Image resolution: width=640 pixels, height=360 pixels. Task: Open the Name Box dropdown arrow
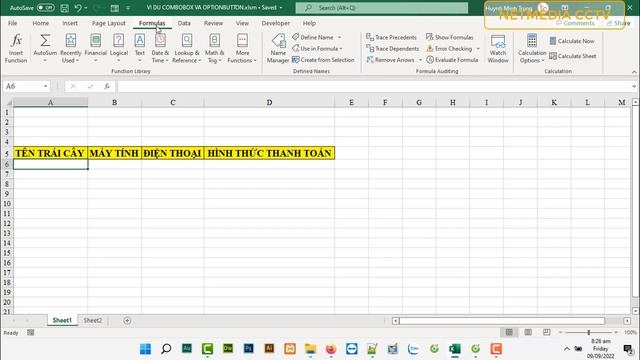(x=45, y=86)
